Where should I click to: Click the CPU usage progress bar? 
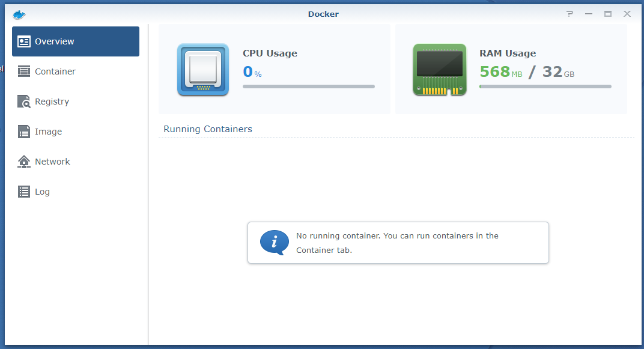(x=308, y=86)
